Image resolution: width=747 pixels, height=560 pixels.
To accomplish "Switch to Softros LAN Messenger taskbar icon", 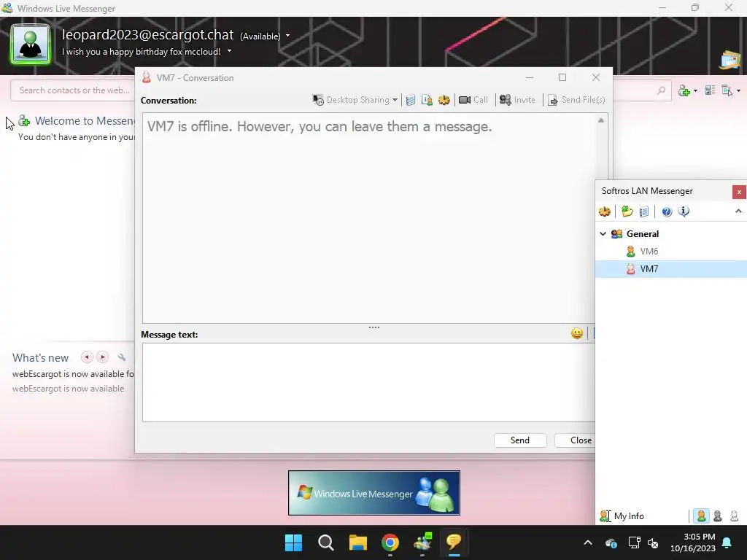I will click(x=454, y=542).
